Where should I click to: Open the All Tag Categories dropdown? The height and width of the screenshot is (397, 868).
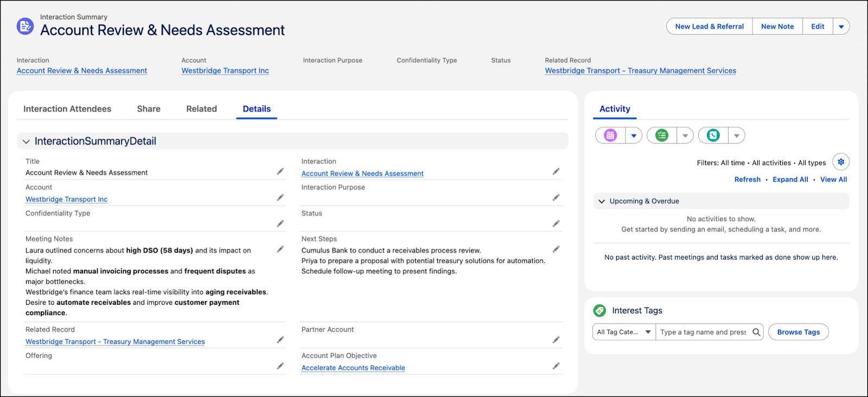pos(624,332)
